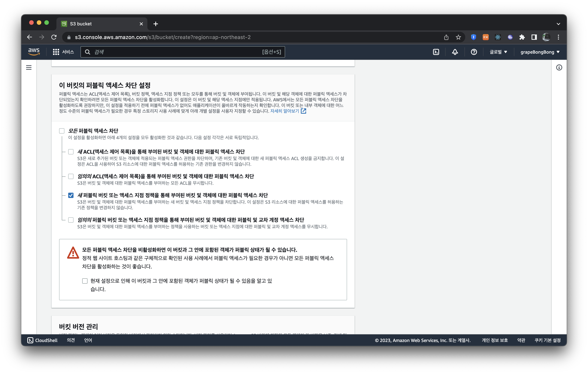
Task: Open the notifications bell icon
Action: click(x=455, y=52)
